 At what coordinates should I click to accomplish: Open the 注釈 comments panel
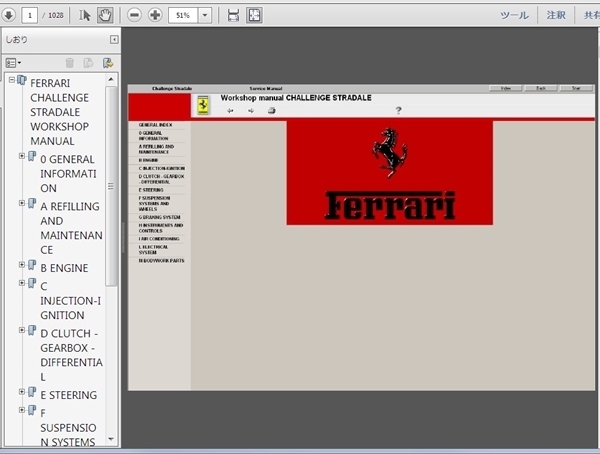[556, 15]
